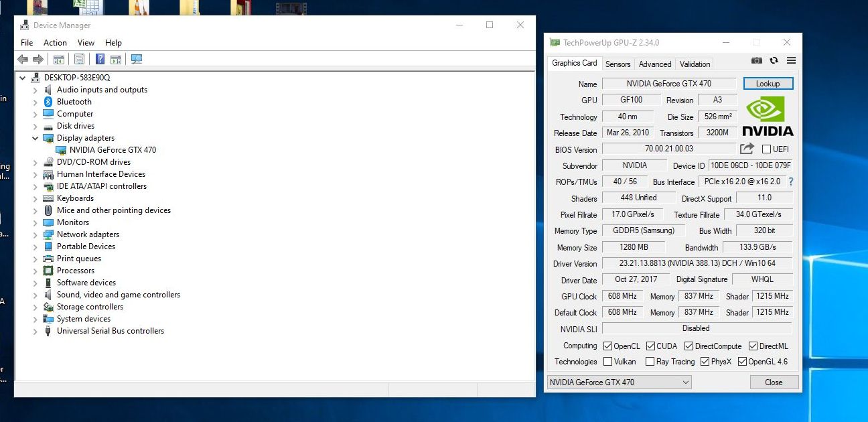Collapse the Display adapters node
This screenshot has height=422, width=868.
coord(35,138)
